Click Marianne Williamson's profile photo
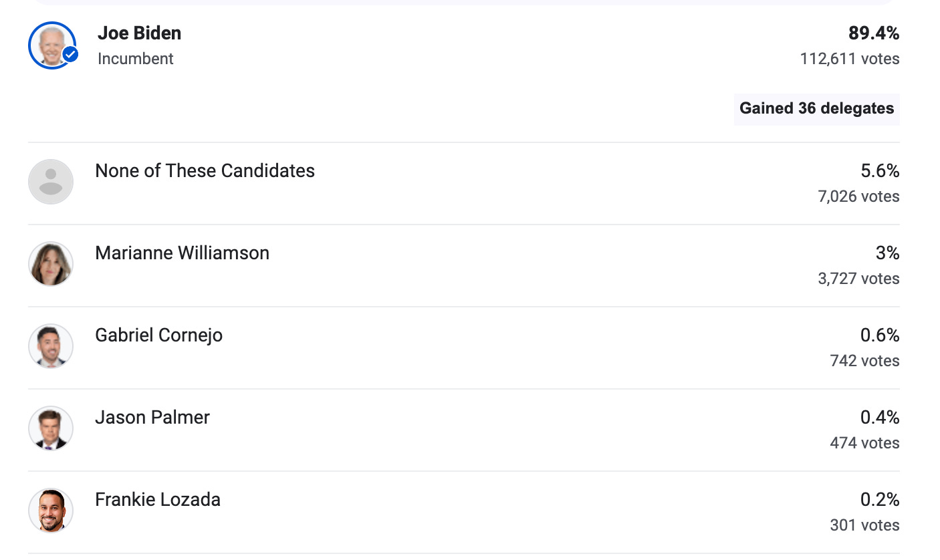Screen dimensions: 940x560 click(x=51, y=264)
